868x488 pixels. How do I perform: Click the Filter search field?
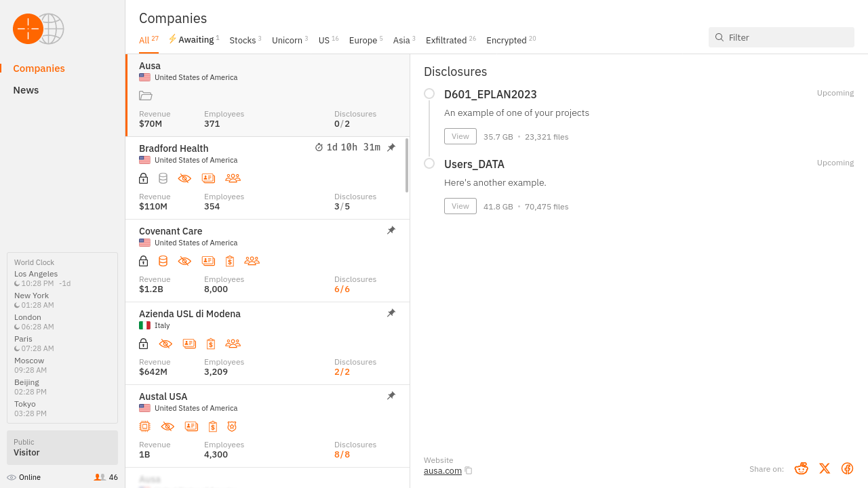(x=787, y=37)
